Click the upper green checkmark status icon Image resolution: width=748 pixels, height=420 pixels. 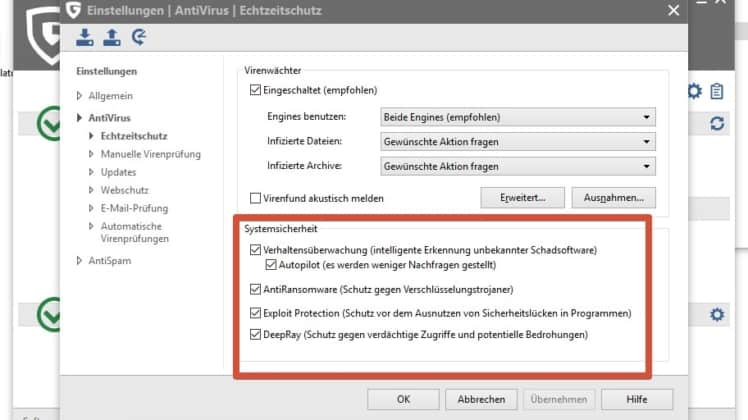[49, 124]
